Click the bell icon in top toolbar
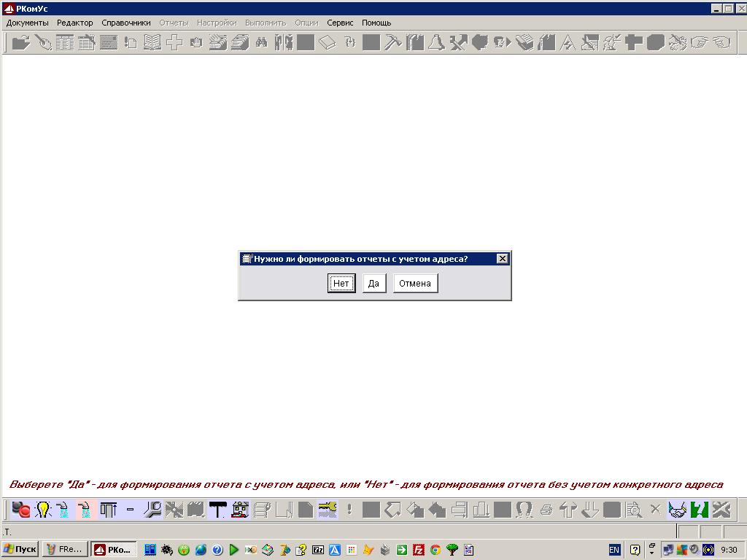747x560 pixels. (436, 42)
